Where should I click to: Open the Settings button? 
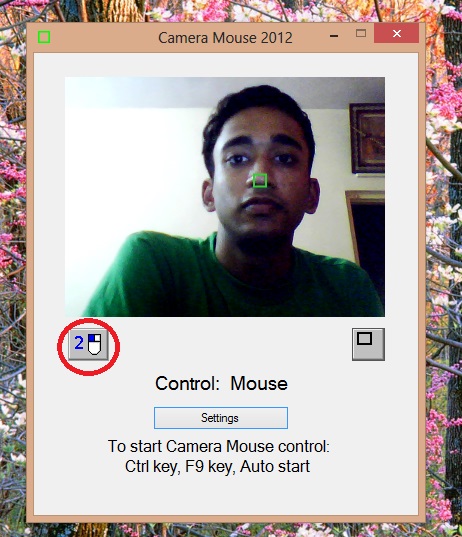tap(221, 418)
